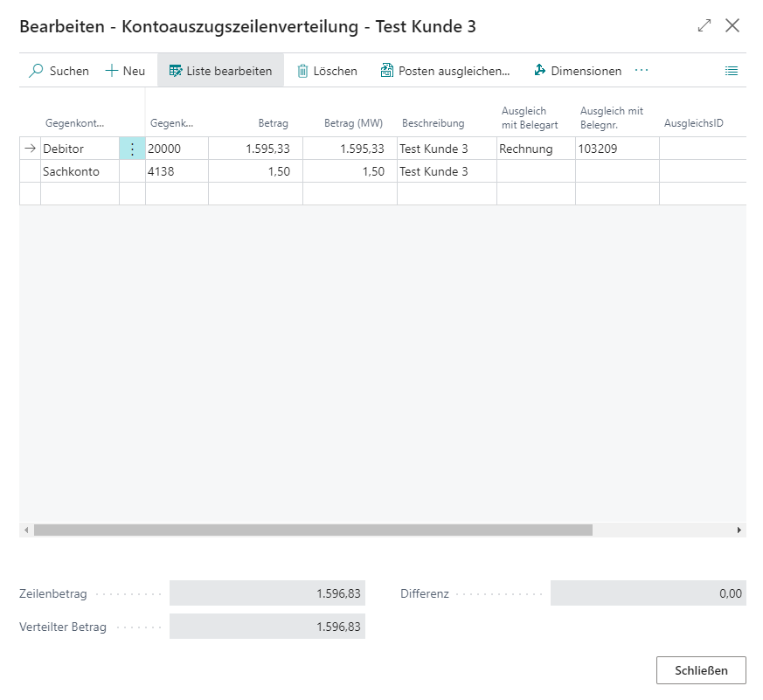Open Posten ausgleichen action
763x700 pixels.
click(445, 71)
